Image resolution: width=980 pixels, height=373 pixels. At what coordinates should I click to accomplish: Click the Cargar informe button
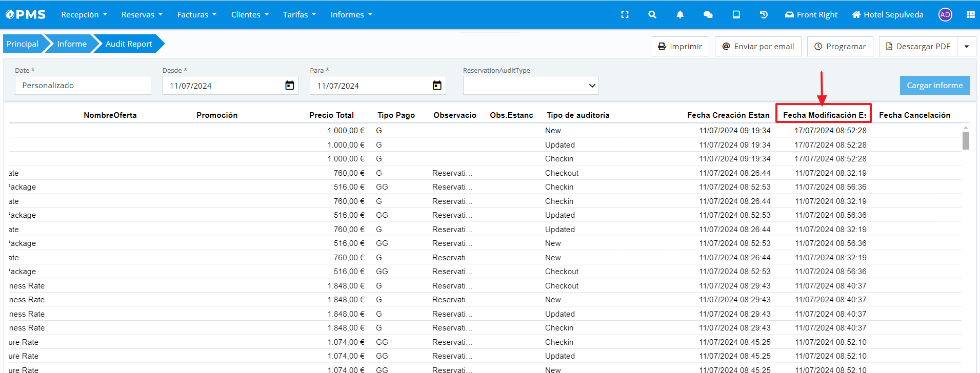(x=934, y=86)
